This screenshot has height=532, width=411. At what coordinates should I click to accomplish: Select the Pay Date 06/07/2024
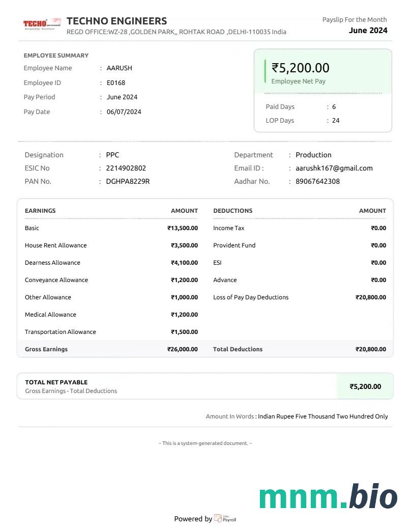(x=124, y=111)
